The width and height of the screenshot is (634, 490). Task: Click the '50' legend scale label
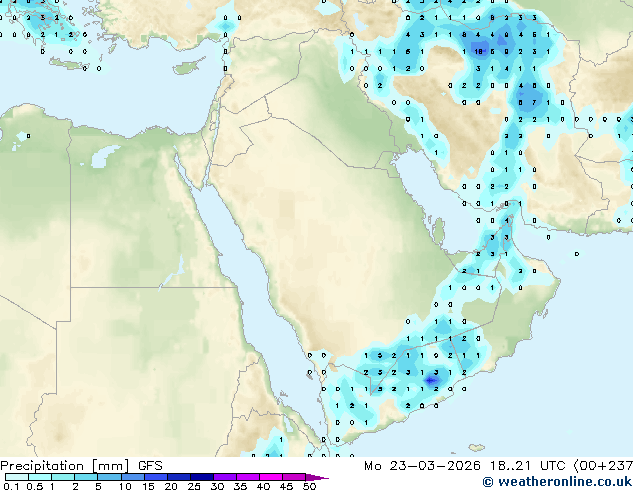(309, 486)
